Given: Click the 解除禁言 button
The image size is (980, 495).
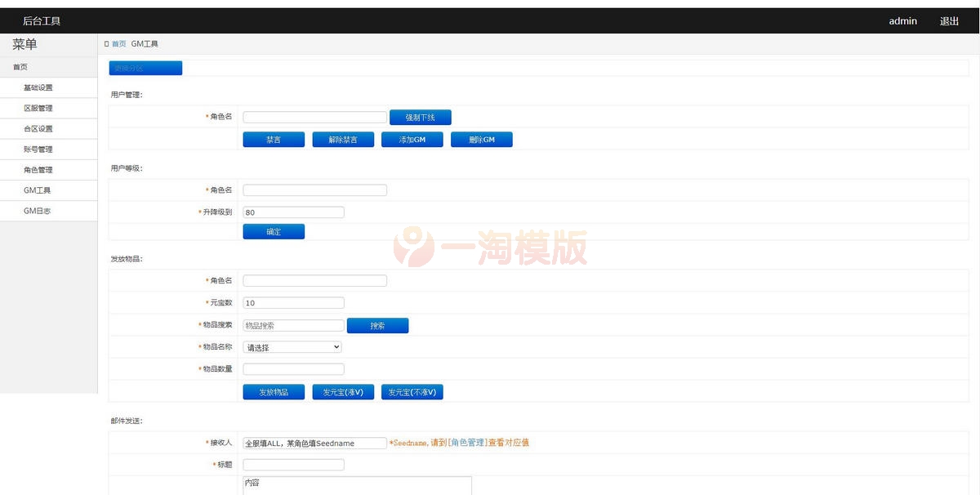Looking at the screenshot, I should point(343,139).
